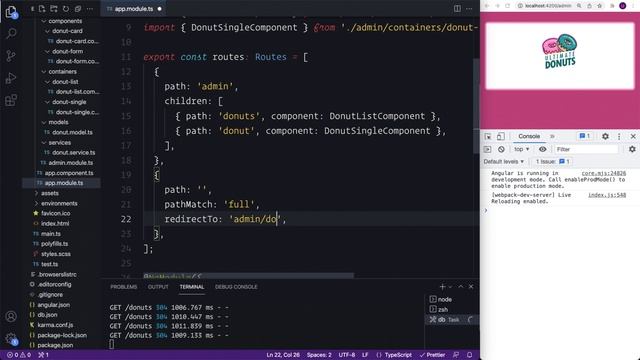The image size is (640, 360).
Task: Open console settings gear next to Filter
Action: click(x=632, y=149)
